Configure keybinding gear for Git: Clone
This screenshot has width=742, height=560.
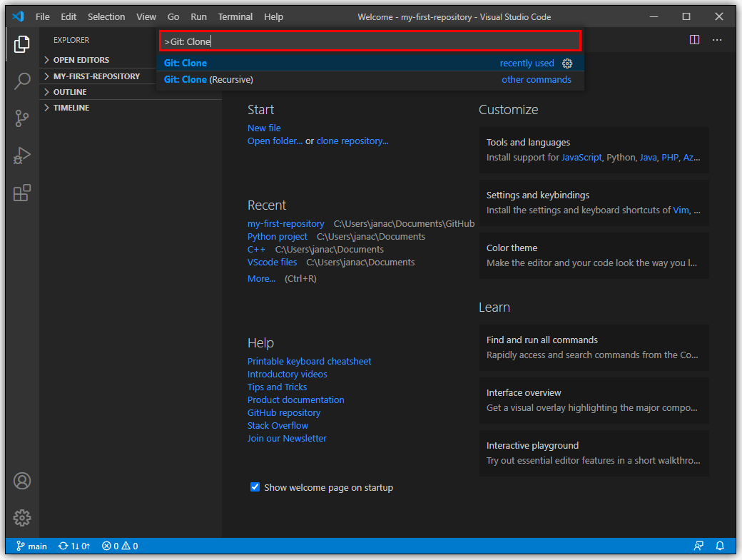[567, 63]
